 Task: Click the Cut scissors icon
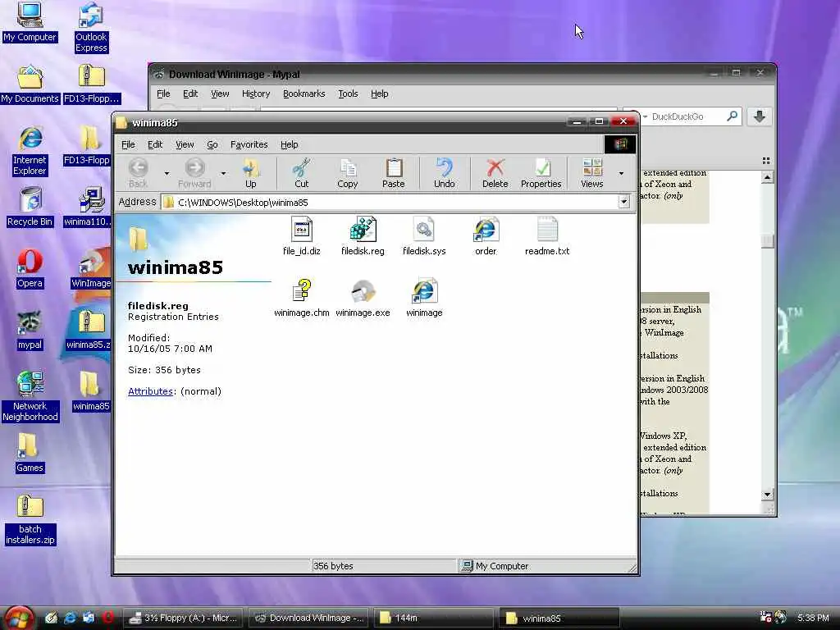pos(301,173)
